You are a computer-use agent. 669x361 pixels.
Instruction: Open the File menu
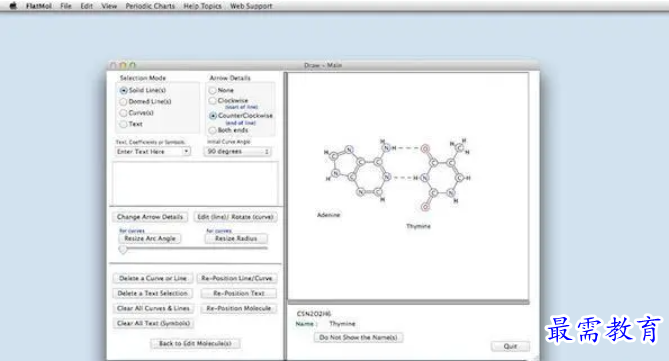pos(66,6)
